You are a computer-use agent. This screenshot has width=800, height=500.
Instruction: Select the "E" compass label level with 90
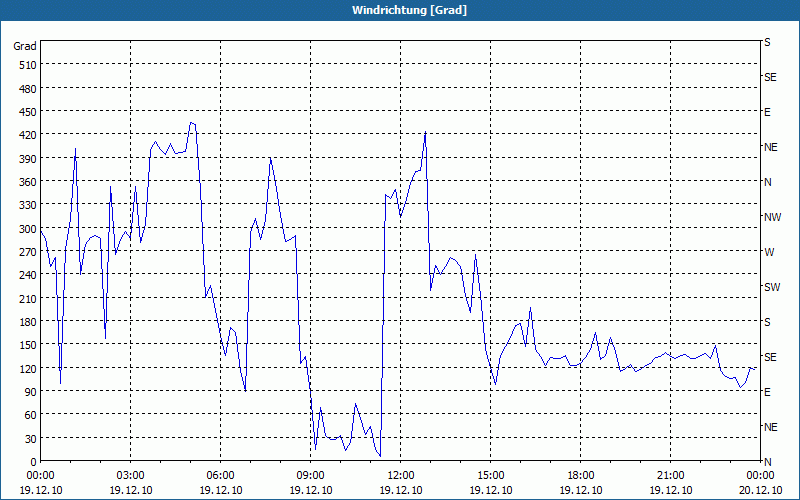click(767, 392)
